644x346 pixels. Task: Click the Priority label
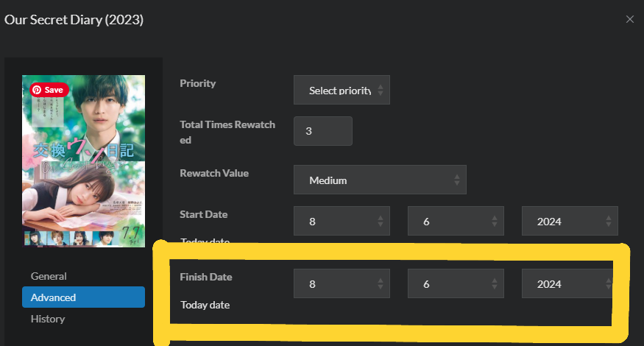197,83
